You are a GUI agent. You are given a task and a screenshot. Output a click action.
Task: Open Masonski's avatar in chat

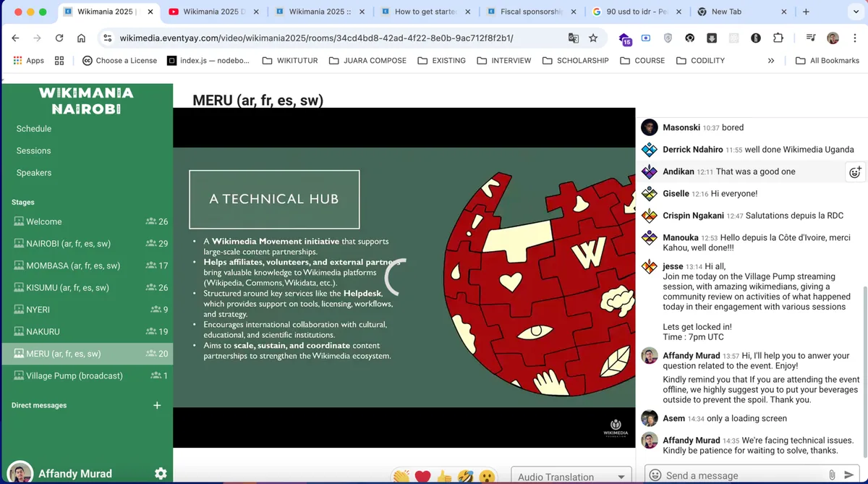click(x=650, y=127)
